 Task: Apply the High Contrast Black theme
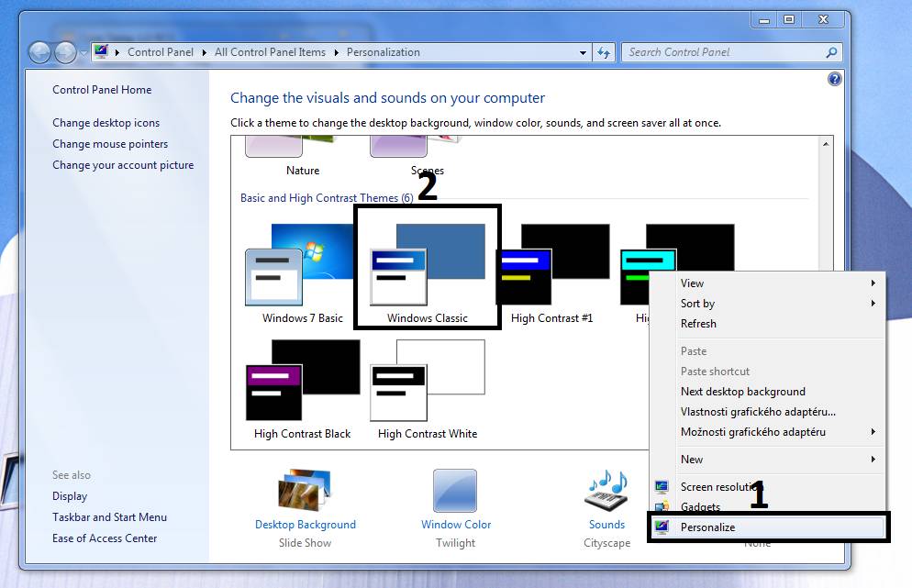(303, 390)
